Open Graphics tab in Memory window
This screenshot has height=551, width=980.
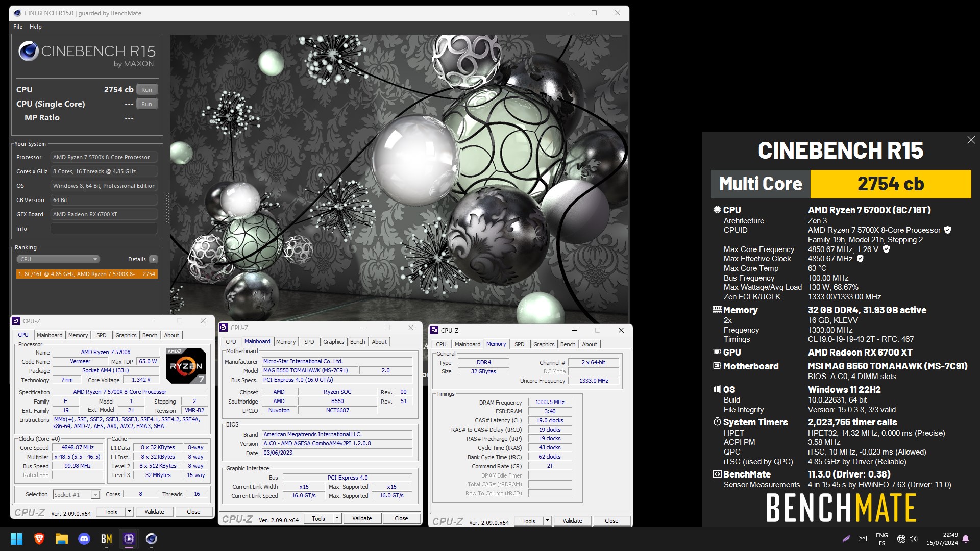pos(544,344)
